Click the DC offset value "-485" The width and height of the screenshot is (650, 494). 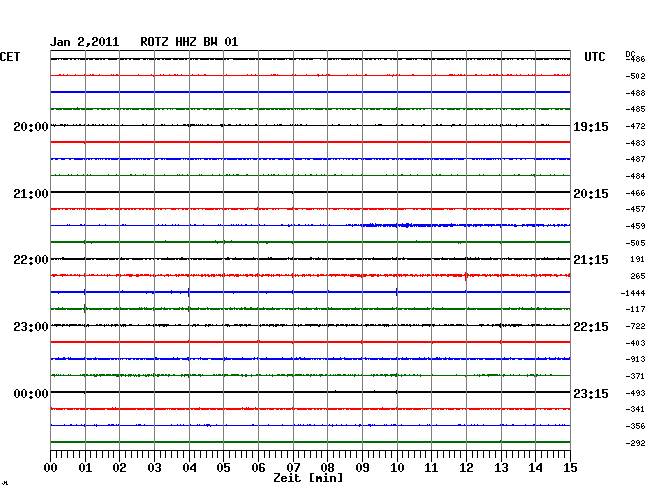click(x=635, y=109)
